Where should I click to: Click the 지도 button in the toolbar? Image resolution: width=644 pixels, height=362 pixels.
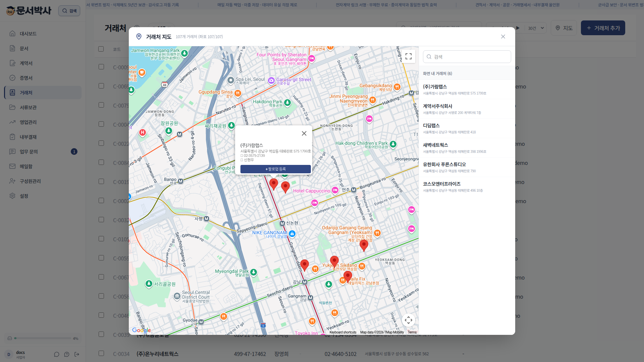[564, 28]
